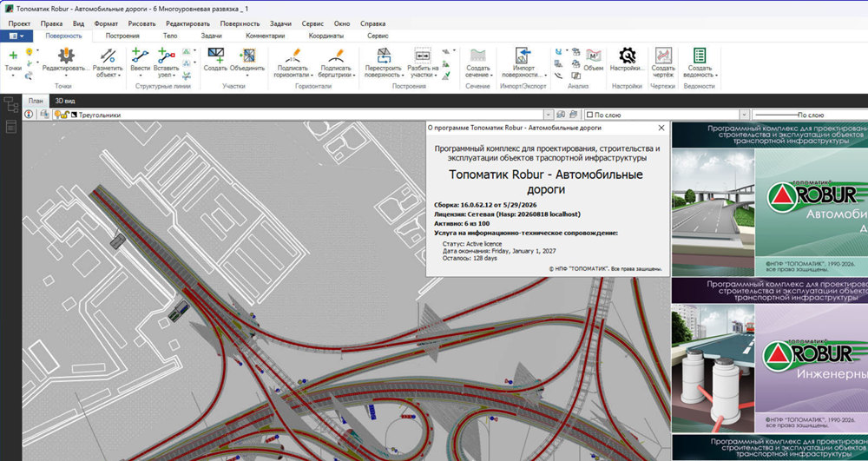Click layers manager icon beside info icon
Viewport: 868px width, 461px height.
[x=43, y=115]
